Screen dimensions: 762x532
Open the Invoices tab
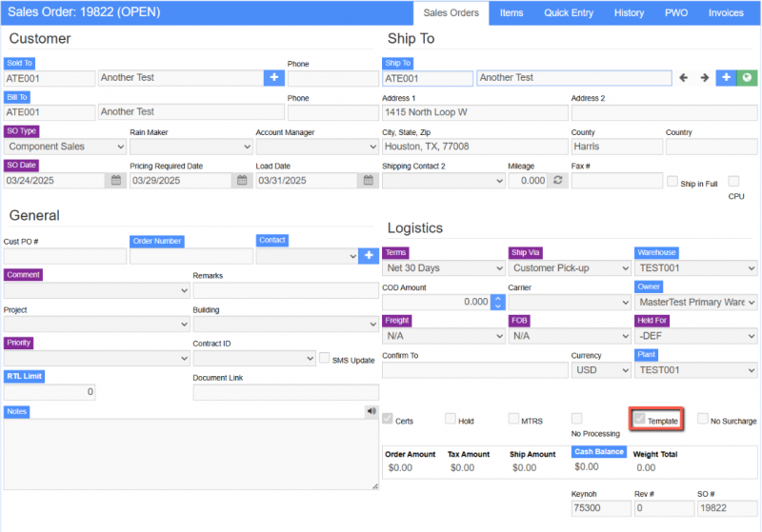coord(726,13)
